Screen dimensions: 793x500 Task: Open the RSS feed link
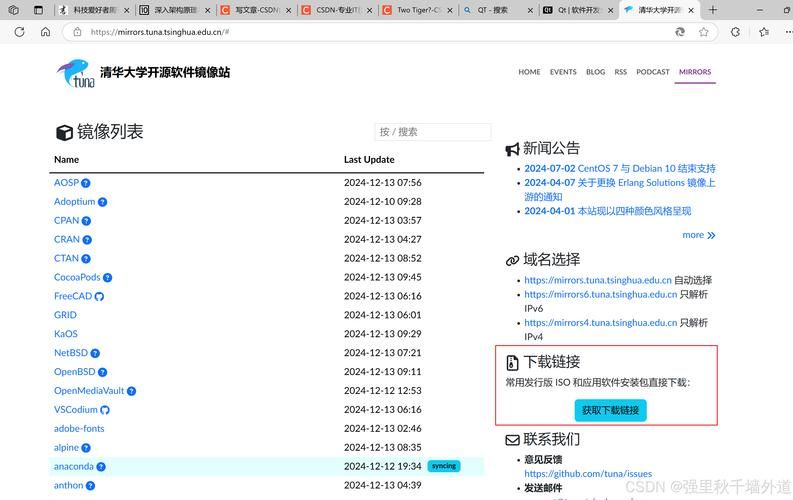[x=621, y=72]
